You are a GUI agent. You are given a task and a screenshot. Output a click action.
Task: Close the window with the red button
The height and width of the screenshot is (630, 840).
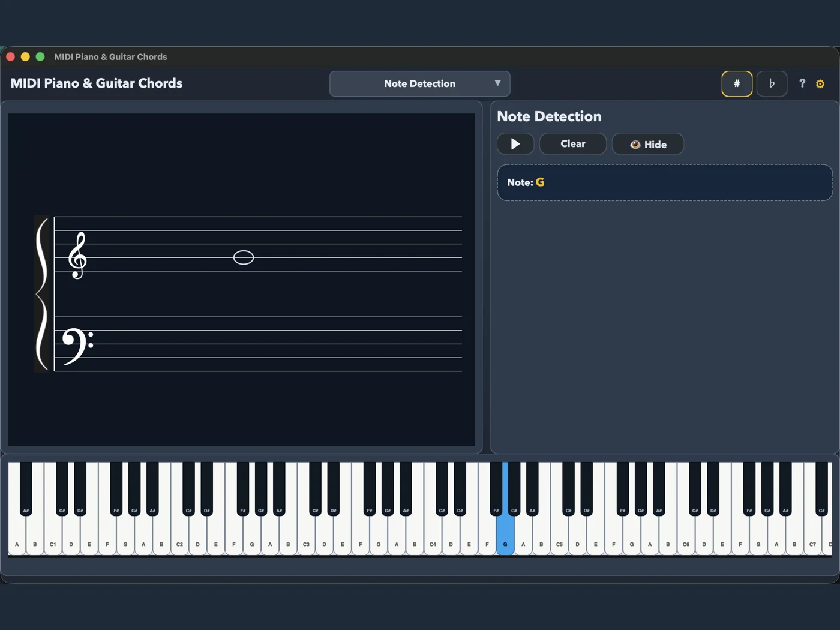[10, 56]
